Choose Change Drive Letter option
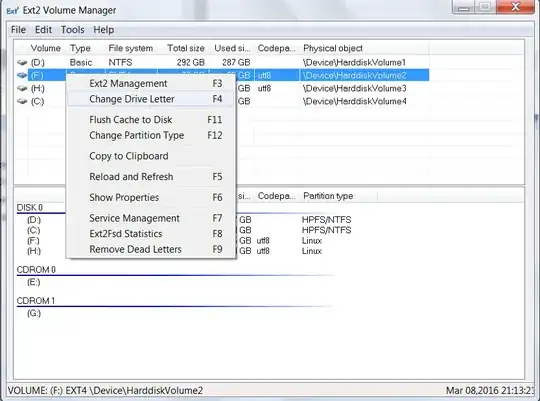Screen dimensions: 540x401 [x=151, y=99]
